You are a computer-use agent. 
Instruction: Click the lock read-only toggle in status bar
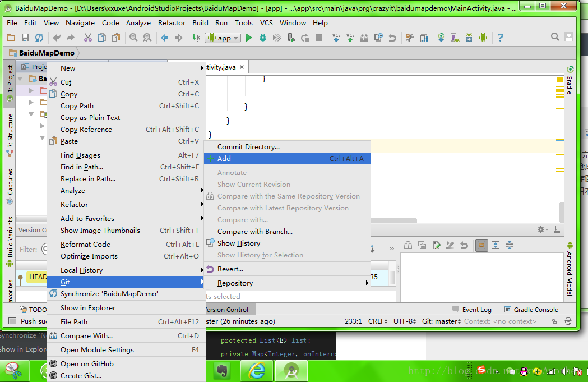coord(554,321)
